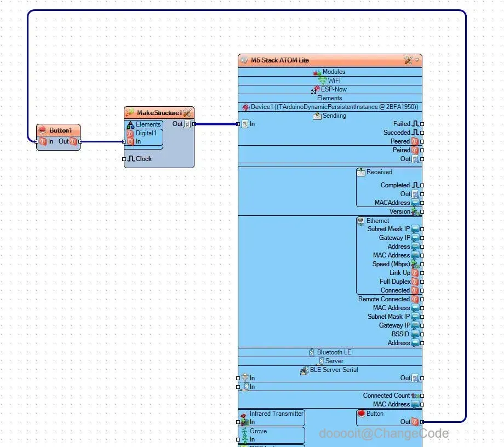
Task: Click the Paired digital pin icon
Action: 415,150
